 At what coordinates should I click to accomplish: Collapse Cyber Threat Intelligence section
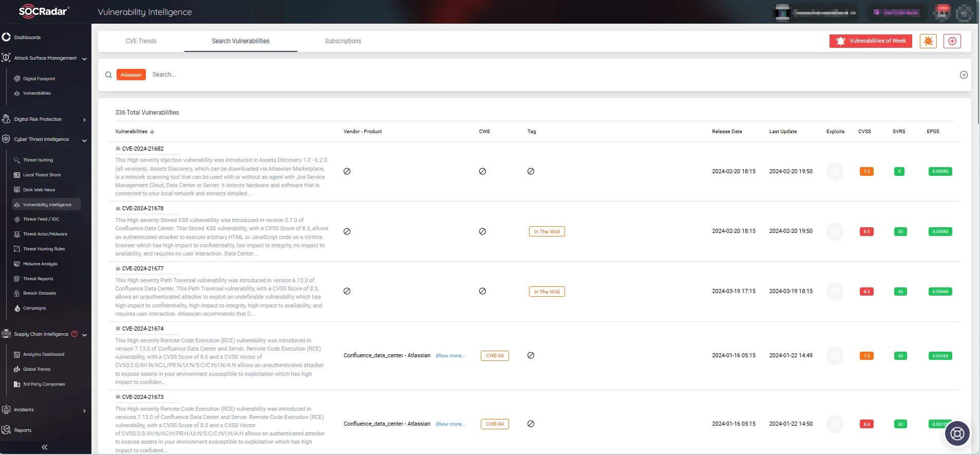click(84, 140)
